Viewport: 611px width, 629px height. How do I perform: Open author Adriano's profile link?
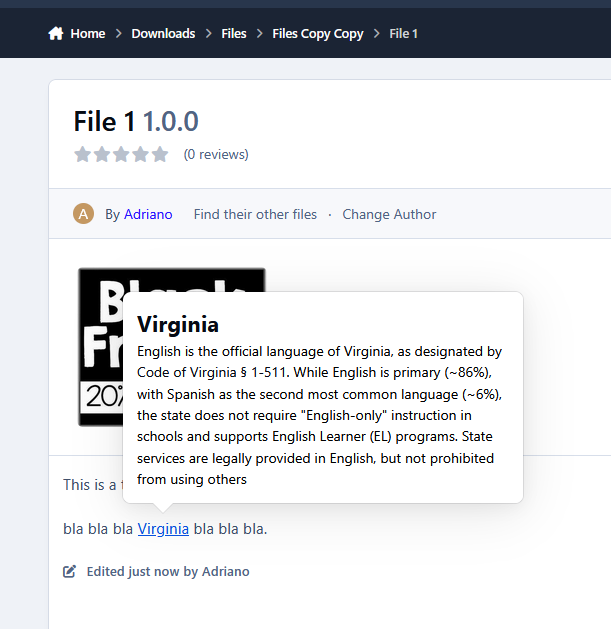[148, 214]
